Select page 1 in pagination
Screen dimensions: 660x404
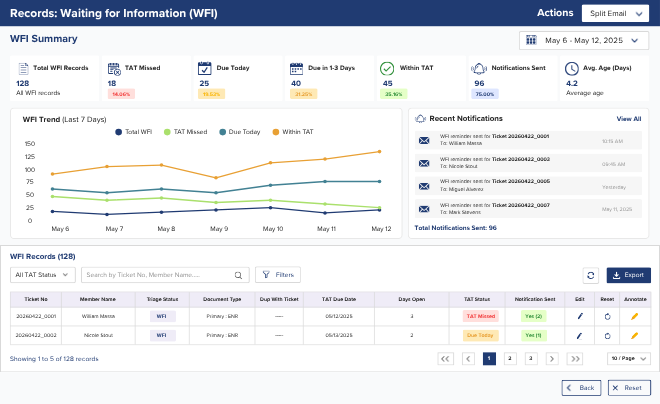click(x=489, y=359)
